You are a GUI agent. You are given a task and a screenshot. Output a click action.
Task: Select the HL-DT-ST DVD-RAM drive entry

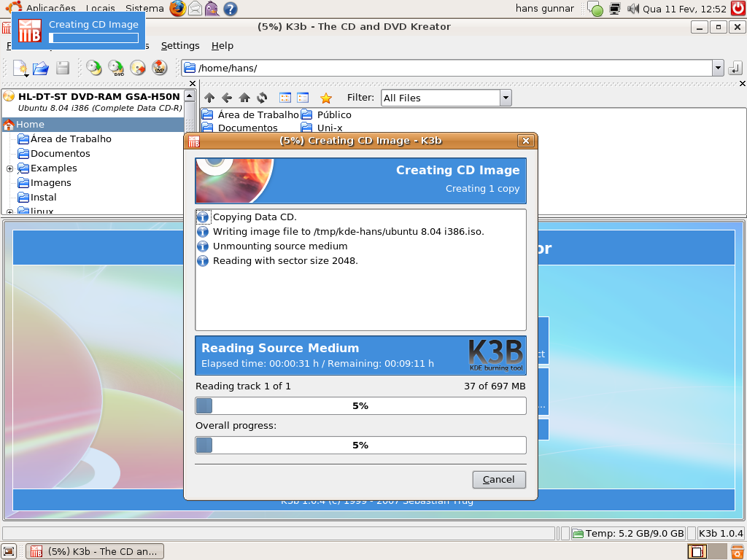point(93,101)
